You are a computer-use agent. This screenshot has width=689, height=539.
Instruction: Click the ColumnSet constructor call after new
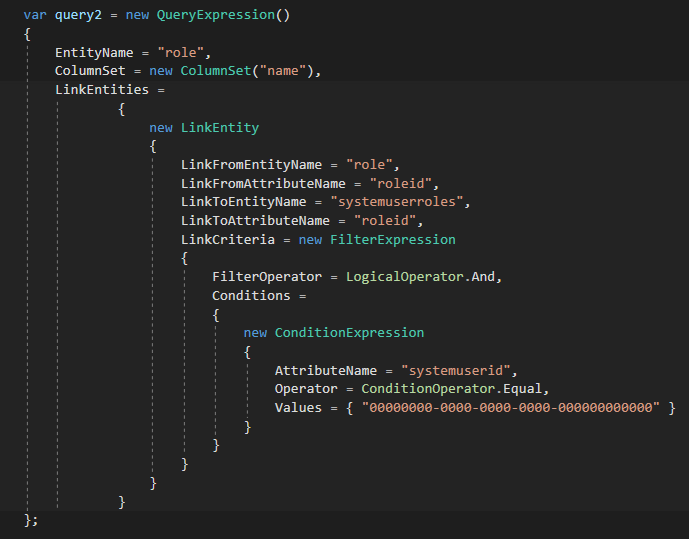coord(216,71)
